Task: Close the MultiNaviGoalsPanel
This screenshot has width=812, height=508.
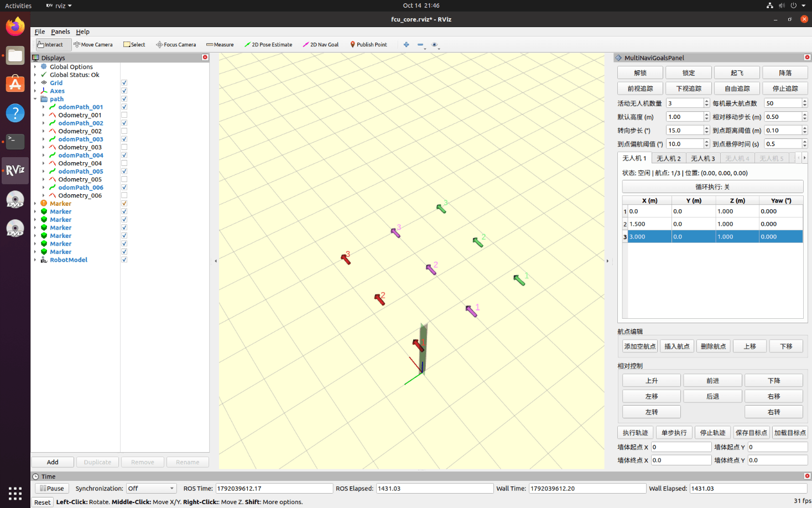Action: pyautogui.click(x=807, y=58)
